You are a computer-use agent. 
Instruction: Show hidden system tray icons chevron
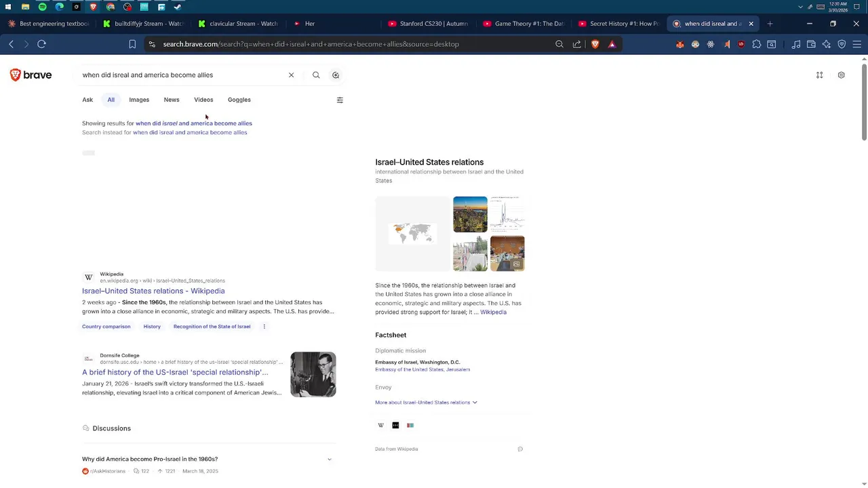[801, 7]
